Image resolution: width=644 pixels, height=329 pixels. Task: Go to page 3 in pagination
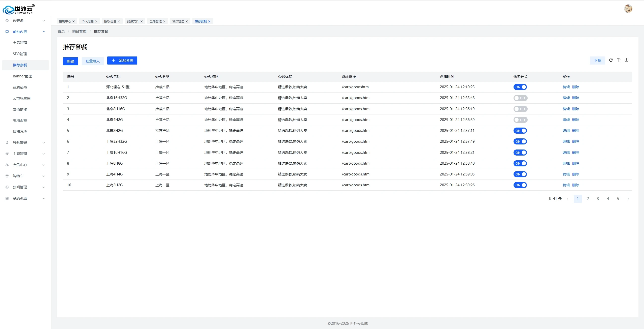click(x=598, y=199)
